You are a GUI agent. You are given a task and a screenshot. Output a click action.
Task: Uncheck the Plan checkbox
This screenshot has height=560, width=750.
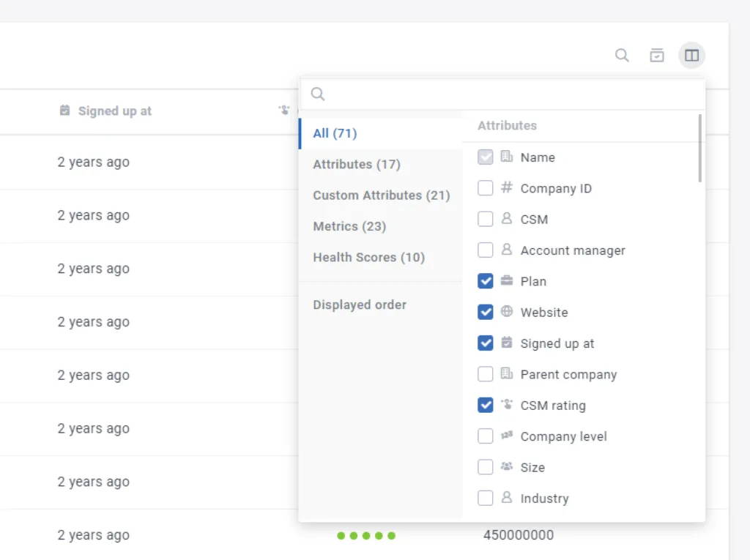click(x=485, y=280)
